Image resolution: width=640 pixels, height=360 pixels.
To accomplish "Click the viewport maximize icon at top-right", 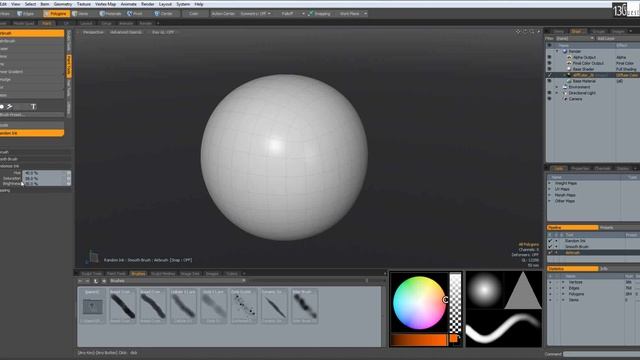I will pyautogui.click(x=538, y=31).
